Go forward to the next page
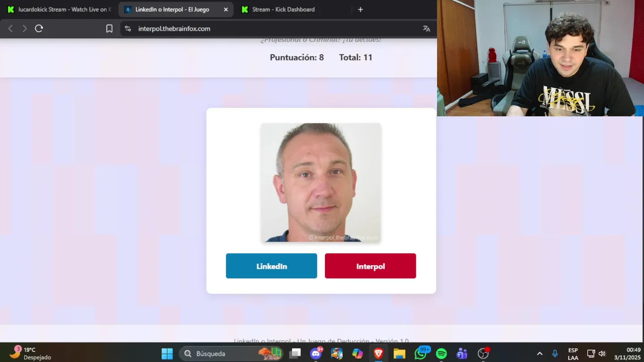This screenshot has width=644, height=362. coord(24,29)
